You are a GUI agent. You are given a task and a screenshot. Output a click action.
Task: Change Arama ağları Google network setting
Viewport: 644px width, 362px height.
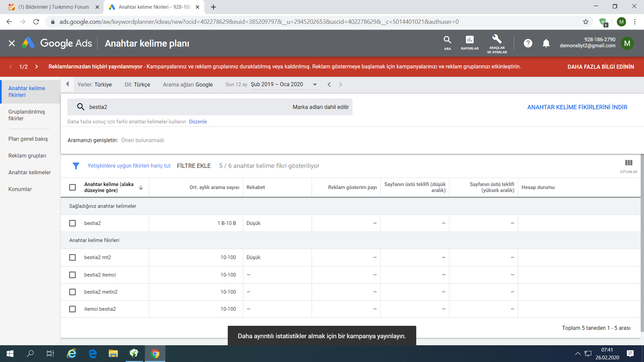188,84
